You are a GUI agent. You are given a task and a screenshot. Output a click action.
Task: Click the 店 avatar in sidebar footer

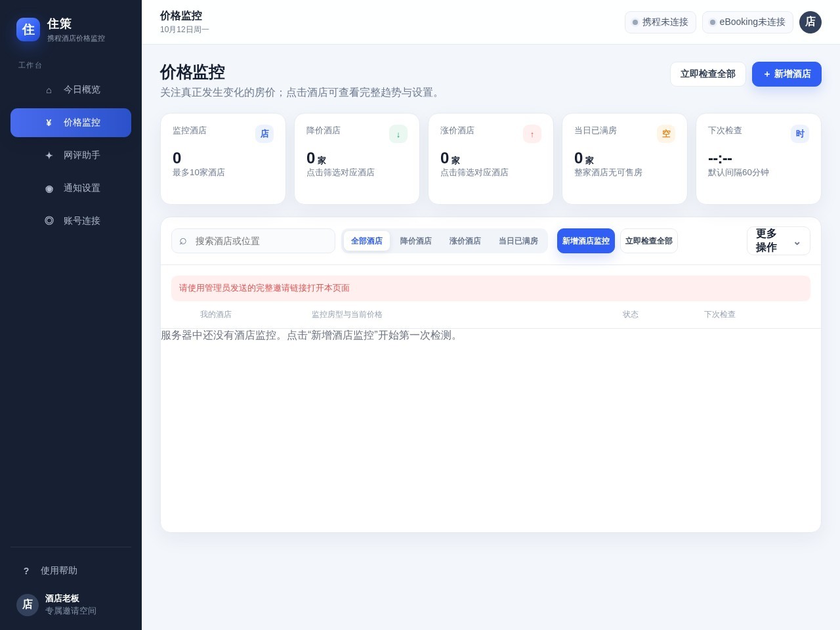(x=28, y=604)
